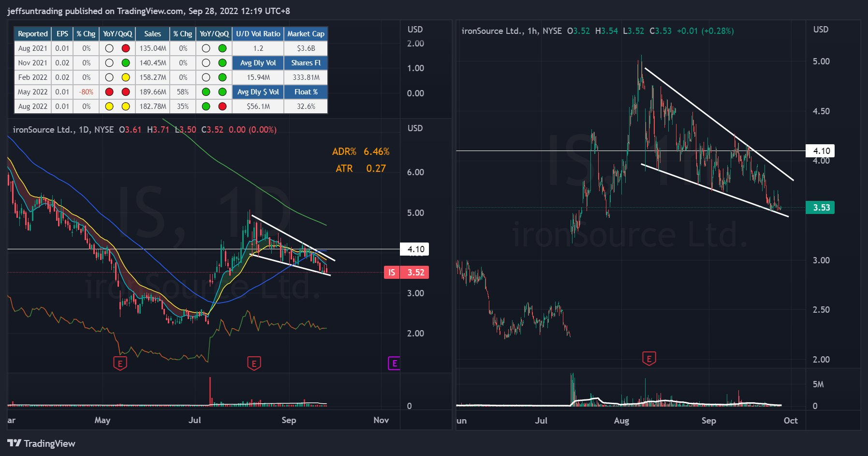
Task: Click the '32.6%' float percent value
Action: (306, 106)
